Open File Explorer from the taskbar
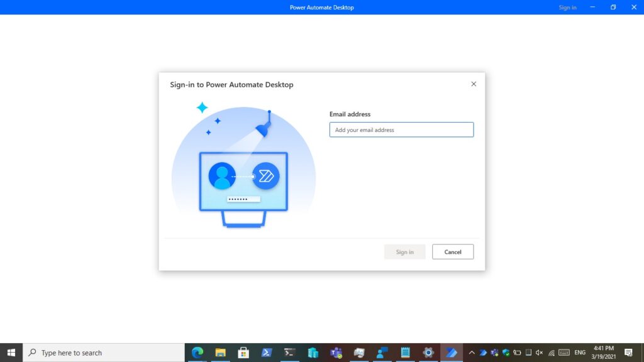This screenshot has width=644, height=362. tap(221, 353)
